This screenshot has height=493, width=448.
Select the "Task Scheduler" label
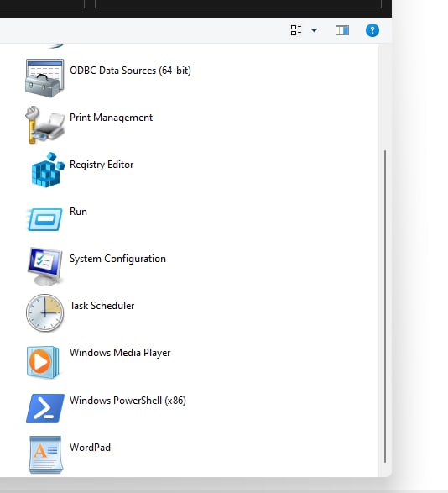point(102,306)
